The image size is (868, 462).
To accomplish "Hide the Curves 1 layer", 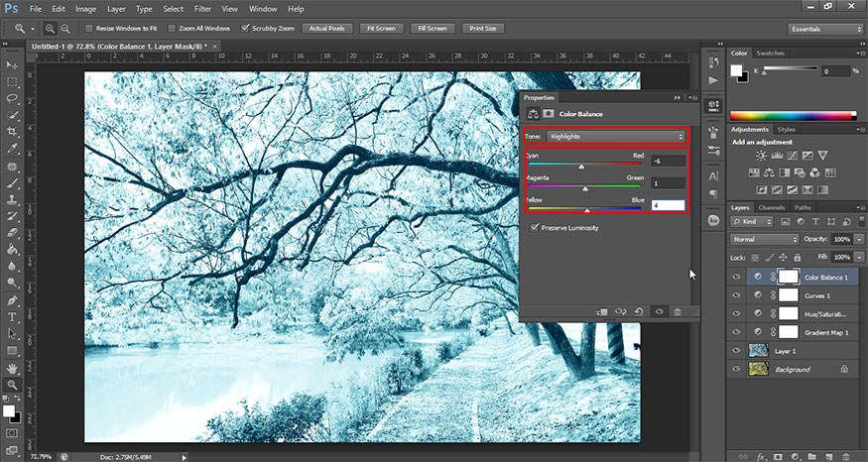I will click(736, 295).
